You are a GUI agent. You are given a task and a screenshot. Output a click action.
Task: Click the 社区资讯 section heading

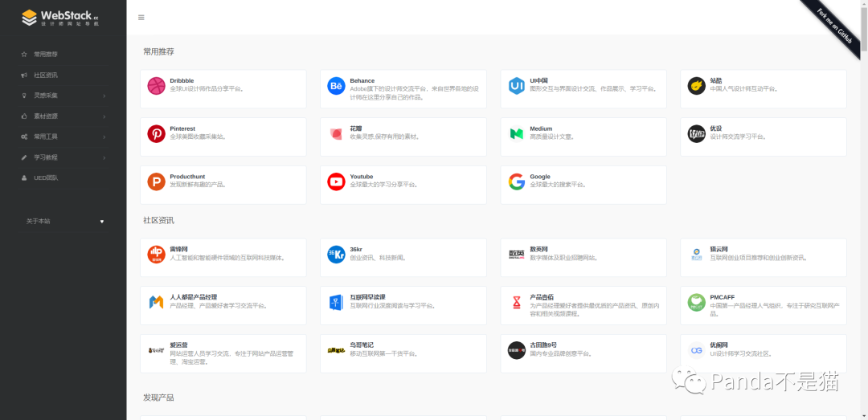[x=159, y=221]
